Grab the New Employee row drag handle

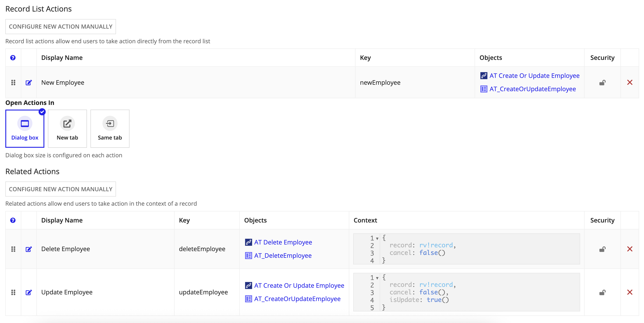coord(13,83)
